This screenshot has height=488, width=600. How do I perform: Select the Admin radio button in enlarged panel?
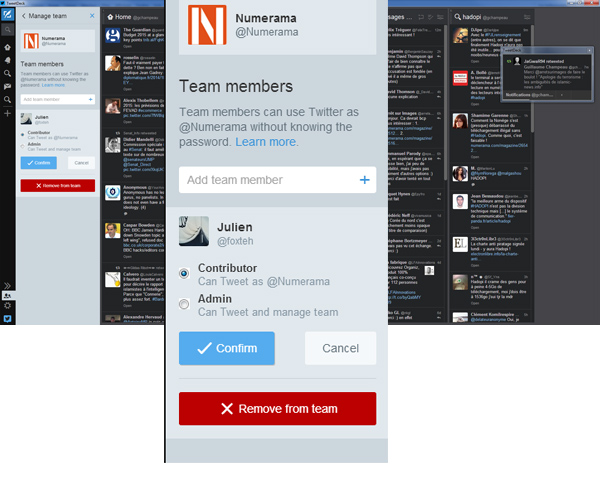(184, 305)
